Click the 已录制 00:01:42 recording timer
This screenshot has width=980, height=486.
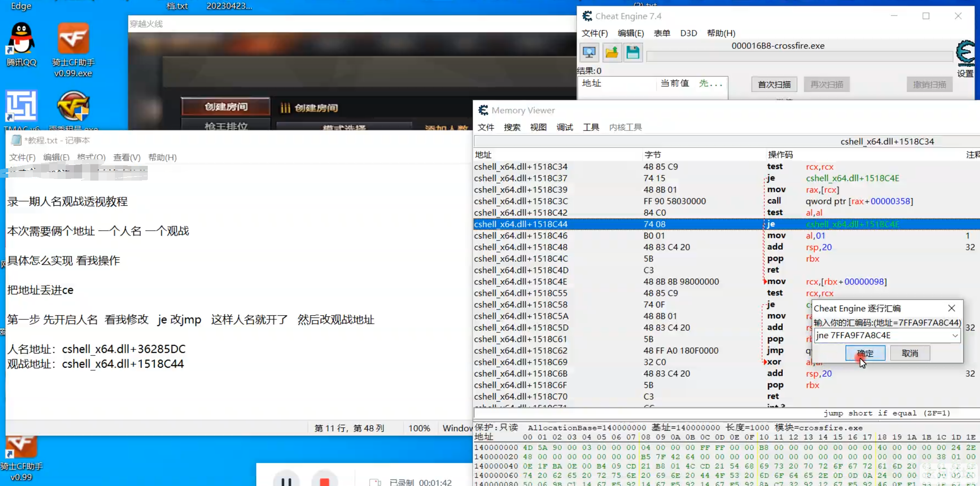click(420, 482)
